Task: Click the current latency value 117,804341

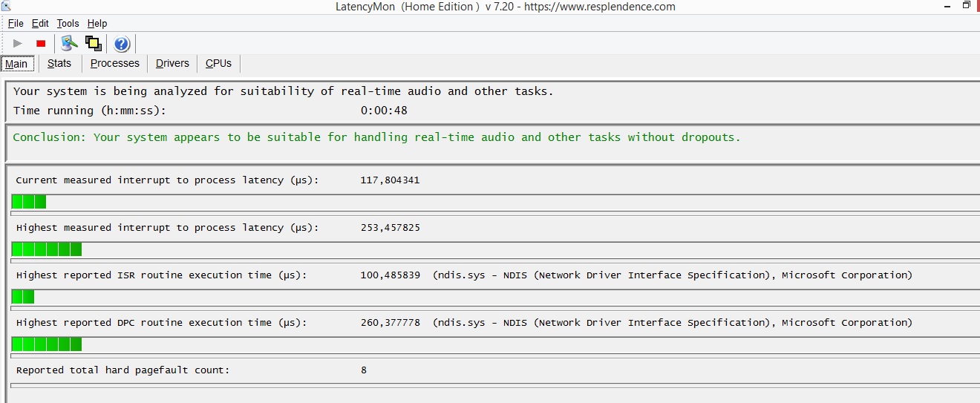Action: click(x=390, y=180)
